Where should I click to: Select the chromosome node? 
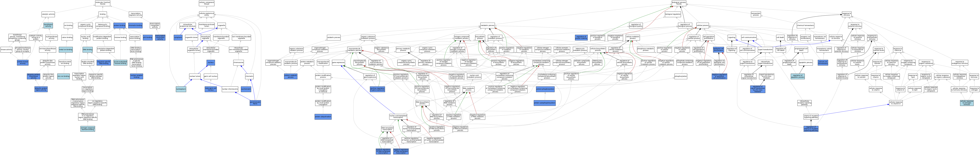click(238, 62)
